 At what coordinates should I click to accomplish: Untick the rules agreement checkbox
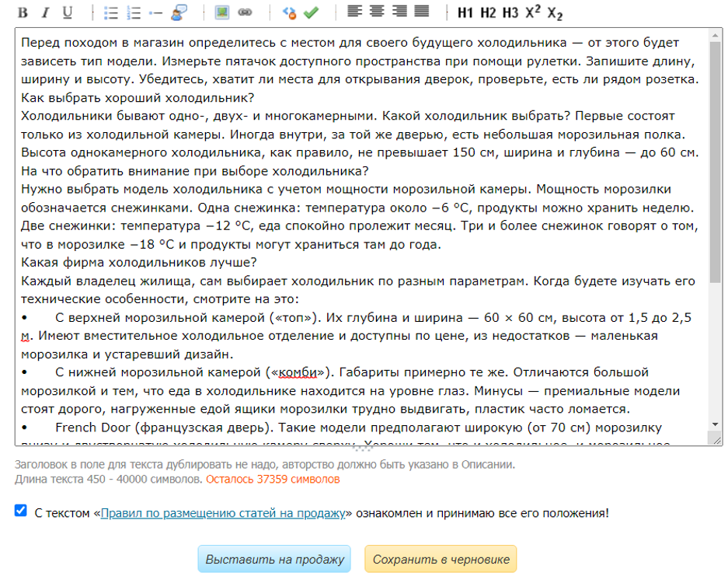click(x=20, y=511)
